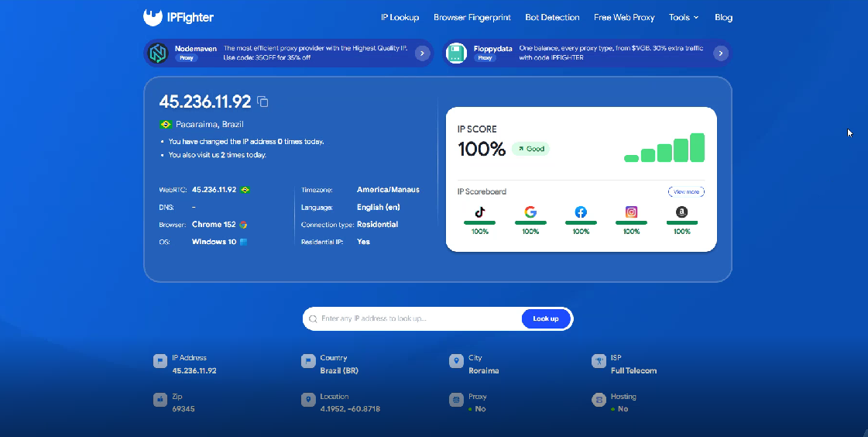Click the 4.1952, -60.8718 coordinates
The width and height of the screenshot is (868, 437).
point(350,409)
